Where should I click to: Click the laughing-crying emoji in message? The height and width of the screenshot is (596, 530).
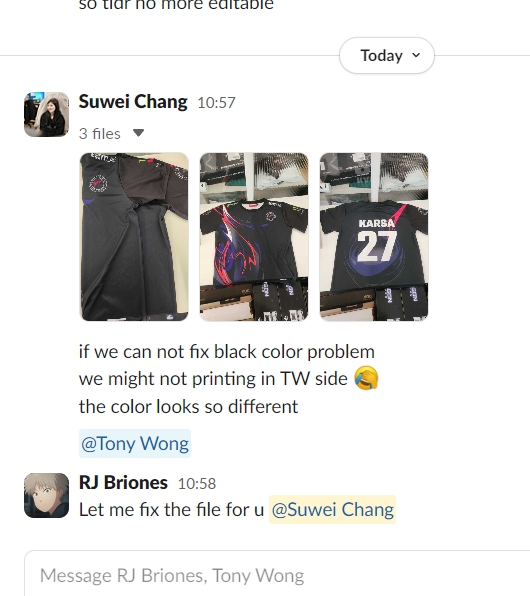pos(366,378)
